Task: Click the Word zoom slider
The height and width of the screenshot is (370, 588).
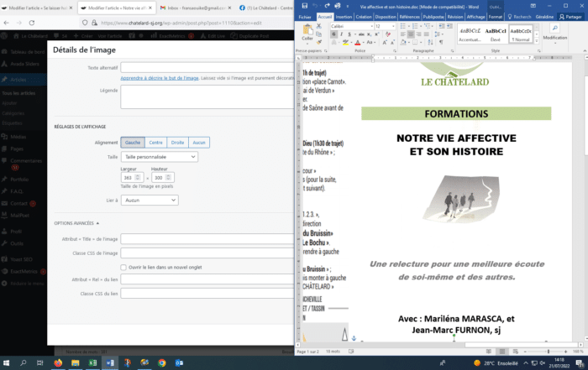Action: [x=550, y=352]
